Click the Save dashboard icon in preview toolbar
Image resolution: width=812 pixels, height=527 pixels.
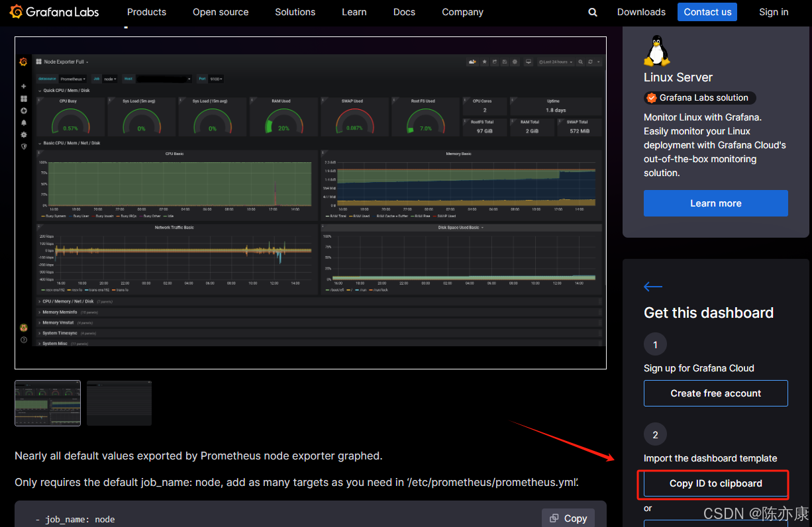click(x=505, y=62)
